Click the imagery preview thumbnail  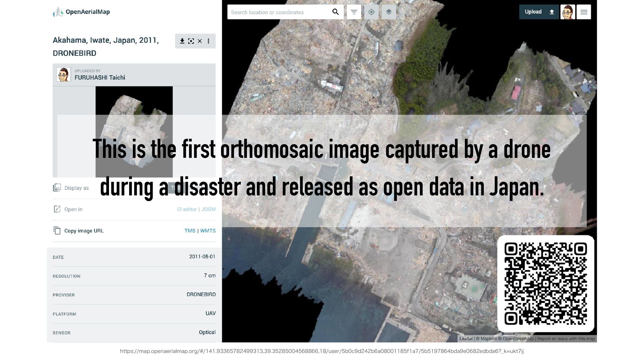click(134, 101)
